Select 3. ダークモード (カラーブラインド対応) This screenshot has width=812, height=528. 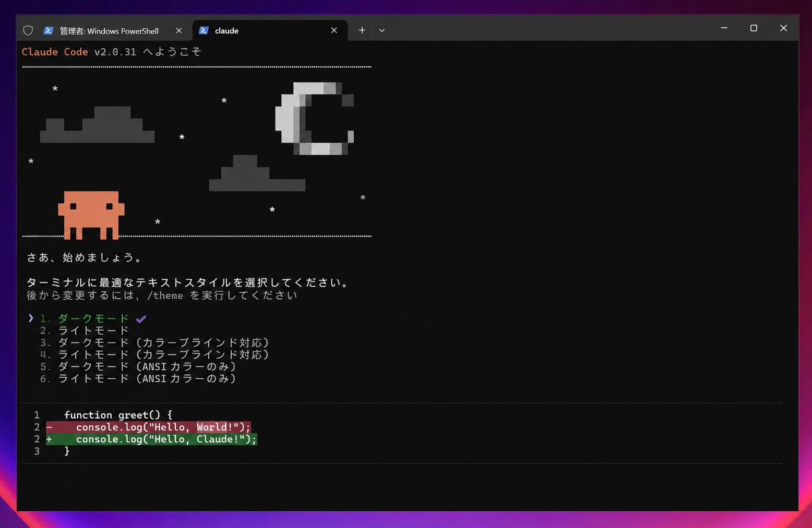point(154,343)
